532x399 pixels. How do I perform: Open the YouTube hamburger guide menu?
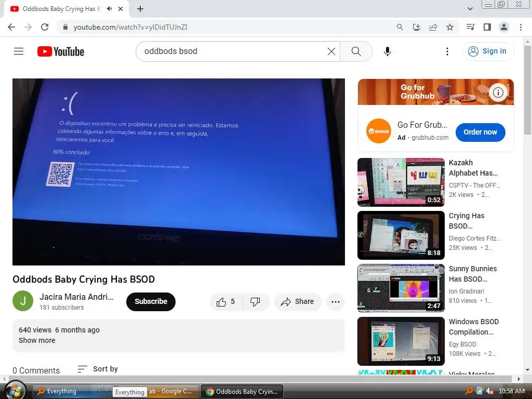click(x=19, y=51)
